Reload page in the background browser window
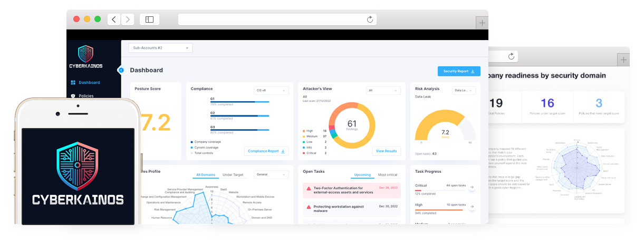Image resolution: width=644 pixels, height=244 pixels. pyautogui.click(x=511, y=56)
